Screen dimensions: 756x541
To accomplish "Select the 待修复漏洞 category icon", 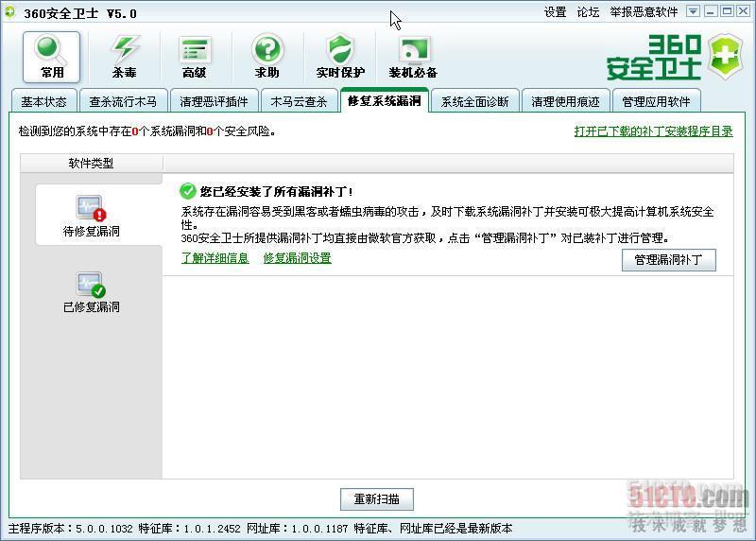I will pos(91,216).
